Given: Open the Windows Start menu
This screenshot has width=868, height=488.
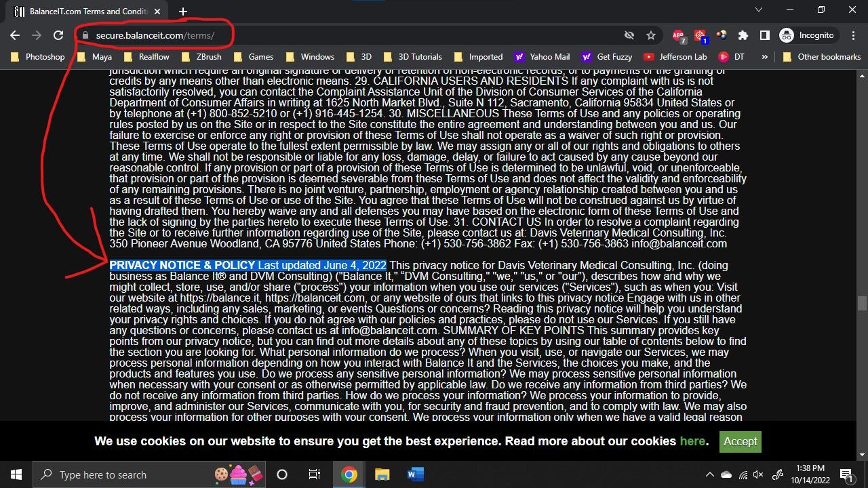Looking at the screenshot, I should (x=16, y=474).
